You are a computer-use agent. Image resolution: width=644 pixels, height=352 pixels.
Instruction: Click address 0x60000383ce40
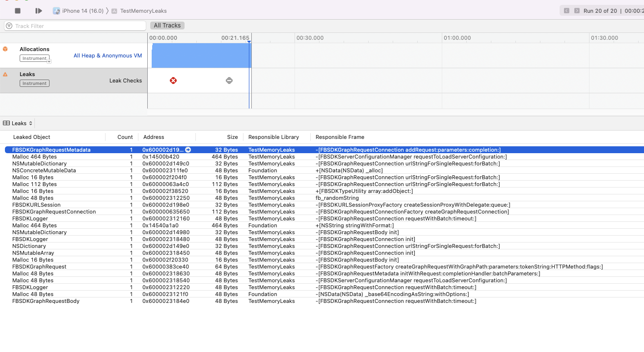(165, 267)
